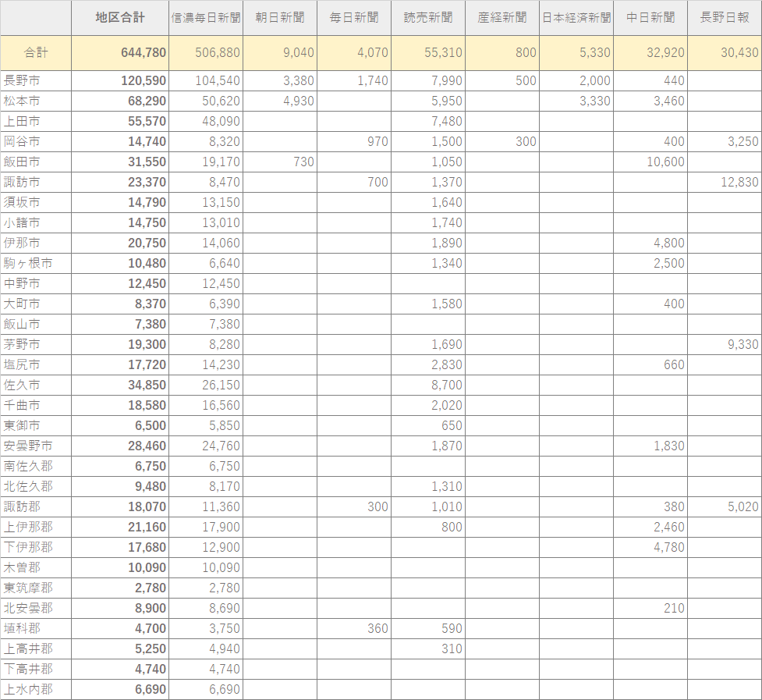Screen dimensions: 762x700
Task: Click the 東筑摩郡 row label
Action: coord(36,588)
